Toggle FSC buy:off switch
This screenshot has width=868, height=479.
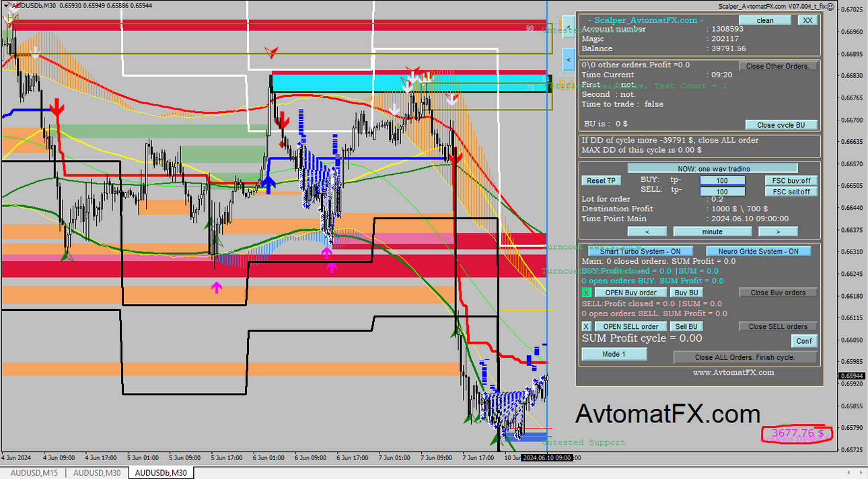point(791,180)
